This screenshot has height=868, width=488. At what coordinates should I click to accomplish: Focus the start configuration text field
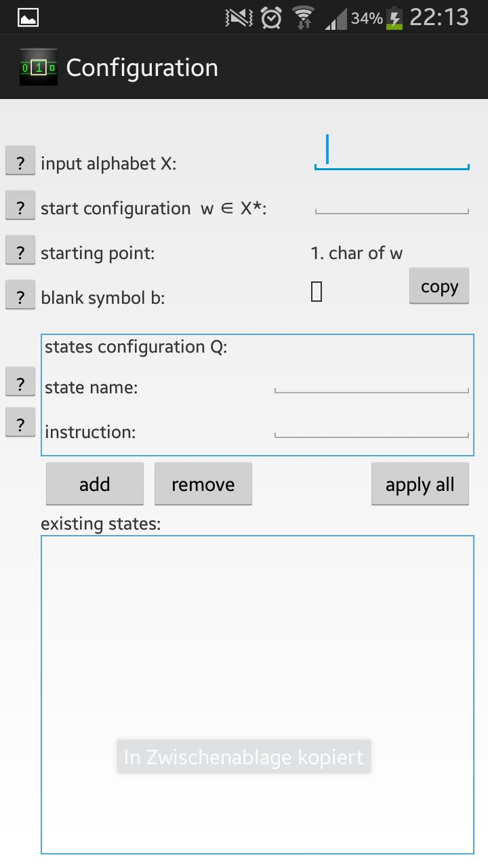pos(391,203)
